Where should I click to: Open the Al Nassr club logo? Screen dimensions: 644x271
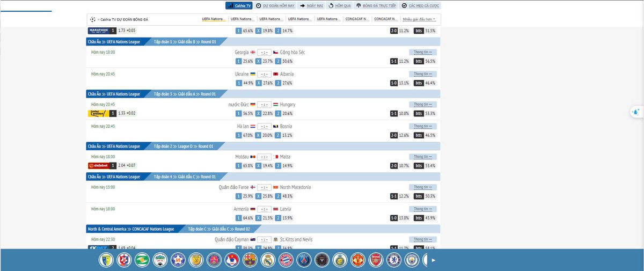click(340, 260)
